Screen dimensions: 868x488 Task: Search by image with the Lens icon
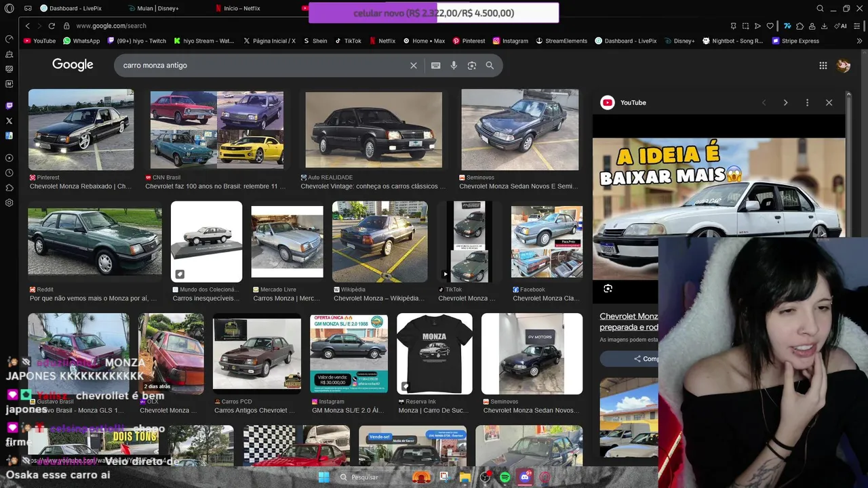[x=472, y=65]
